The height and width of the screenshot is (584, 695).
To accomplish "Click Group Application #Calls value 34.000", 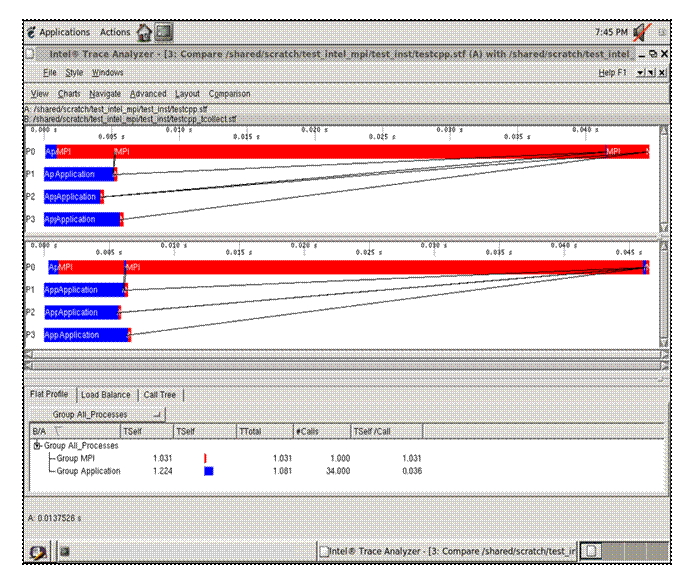I will (338, 471).
